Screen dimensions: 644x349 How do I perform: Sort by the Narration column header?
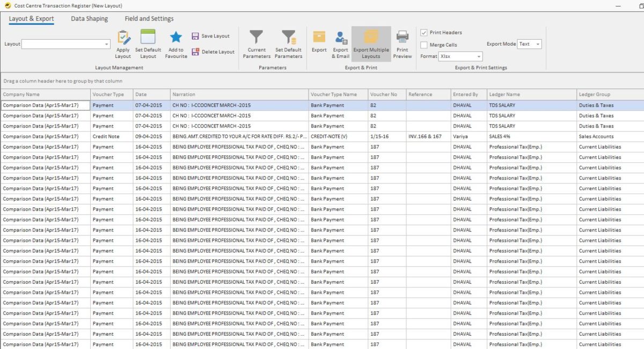[239, 94]
